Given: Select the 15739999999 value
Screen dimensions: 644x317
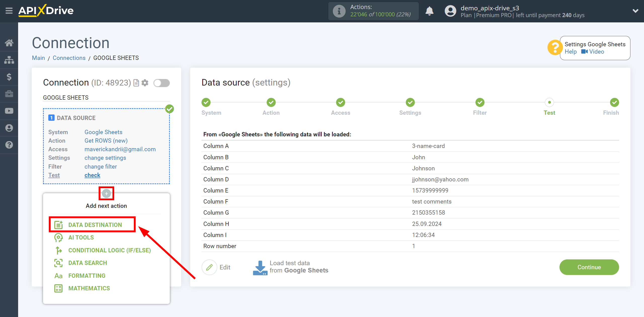Looking at the screenshot, I should (x=430, y=190).
